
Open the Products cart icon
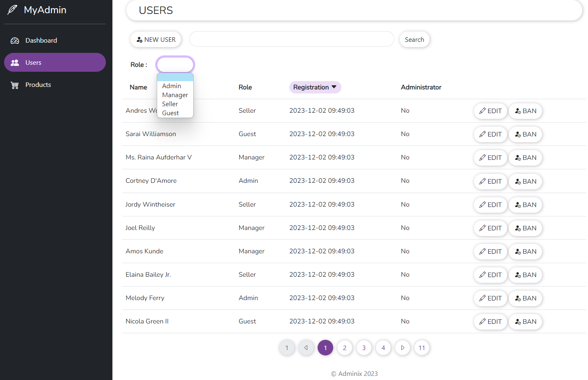15,85
